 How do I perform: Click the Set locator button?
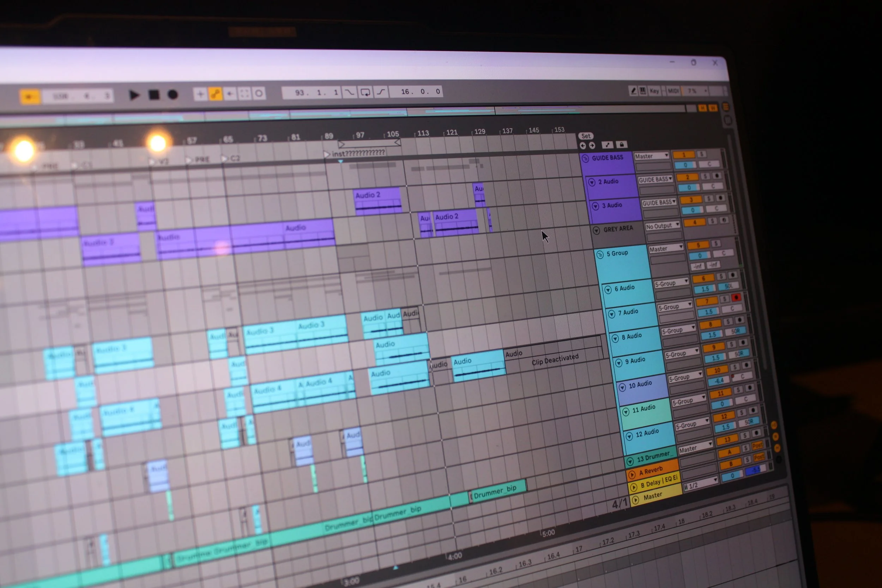click(586, 136)
